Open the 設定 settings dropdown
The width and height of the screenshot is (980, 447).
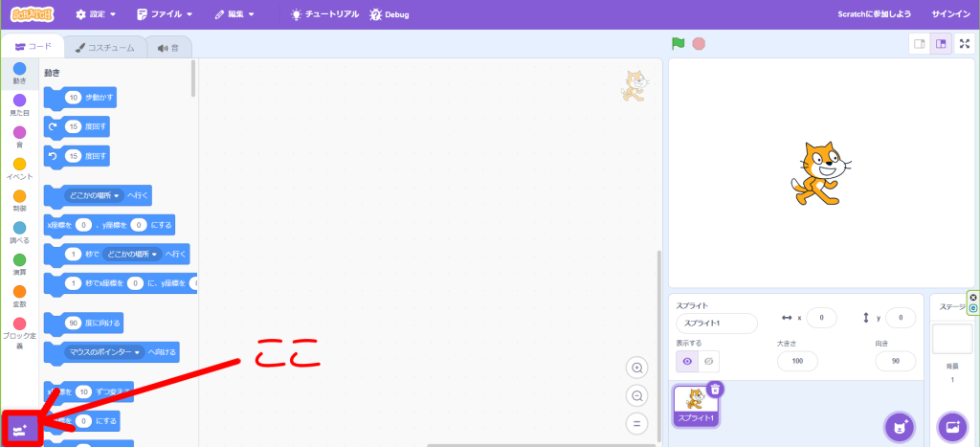point(96,14)
